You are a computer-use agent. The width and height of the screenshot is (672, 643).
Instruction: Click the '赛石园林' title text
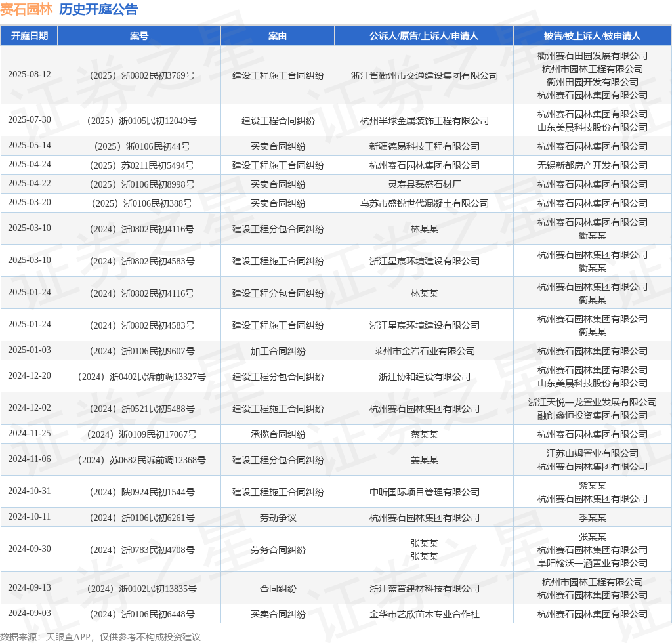(x=26, y=9)
